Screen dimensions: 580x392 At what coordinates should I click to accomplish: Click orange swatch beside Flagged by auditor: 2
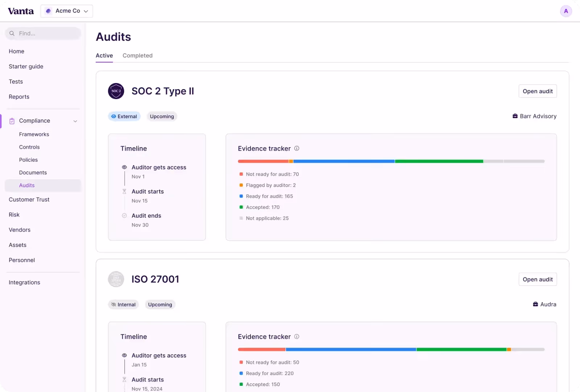[x=241, y=185]
